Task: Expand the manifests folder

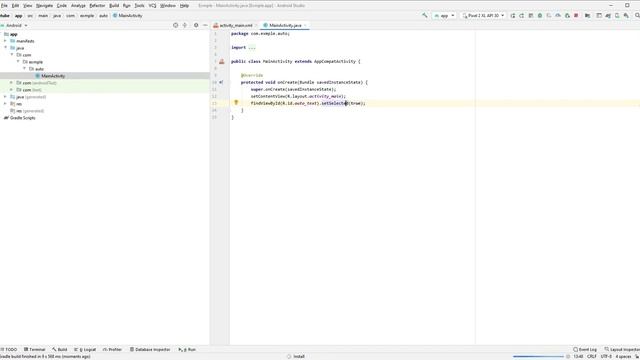Action: [5, 41]
